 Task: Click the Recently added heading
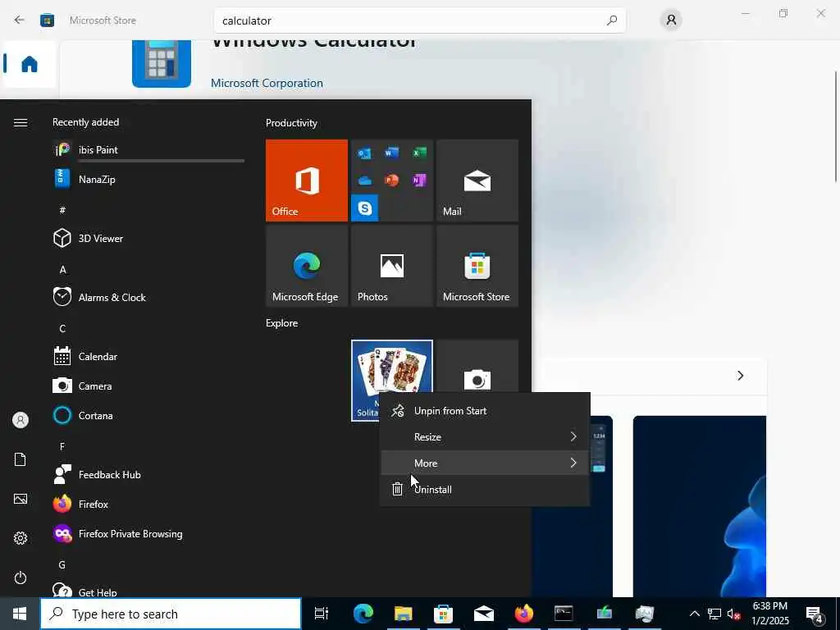tap(85, 122)
